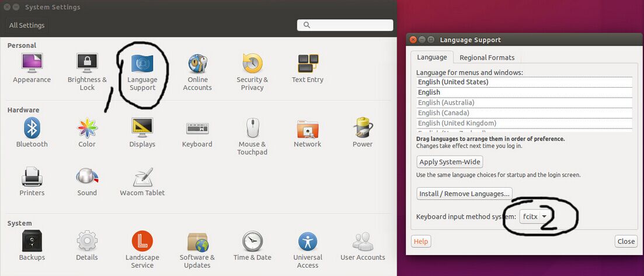
Task: Open Landscape Service settings
Action: [142, 249]
